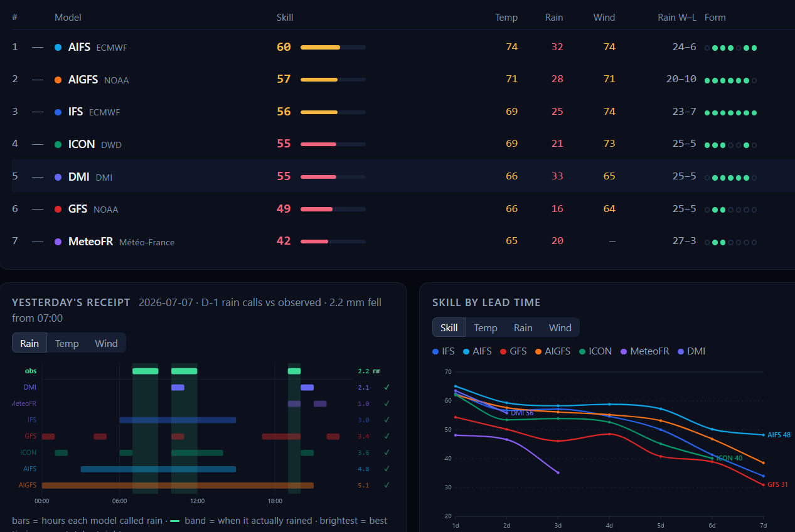The height and width of the screenshot is (532, 795).
Task: Toggle DMI series in lead time legend
Action: click(691, 351)
